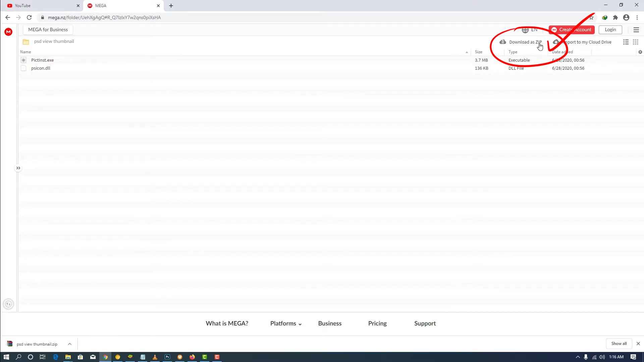Screen dimensions: 644x362
Task: Click the browser extensions puzzle icon
Action: (615, 17)
